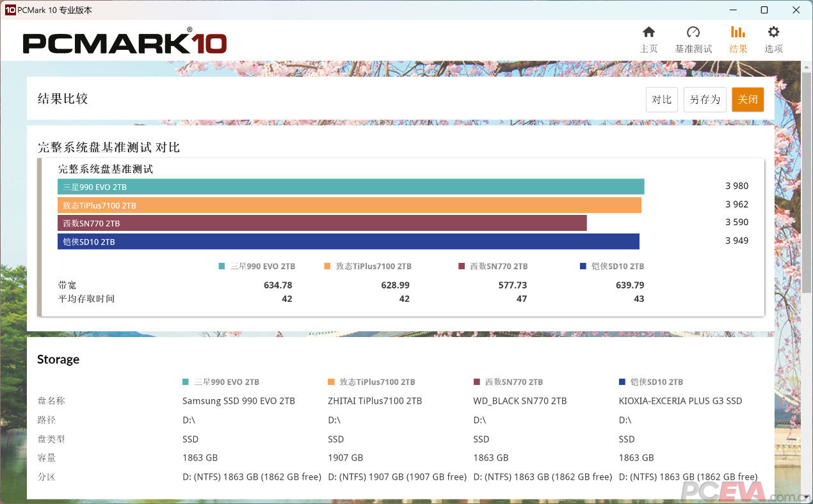The image size is (813, 504).
Task: Click the PCMark 10 title bar app icon
Action: click(x=10, y=10)
